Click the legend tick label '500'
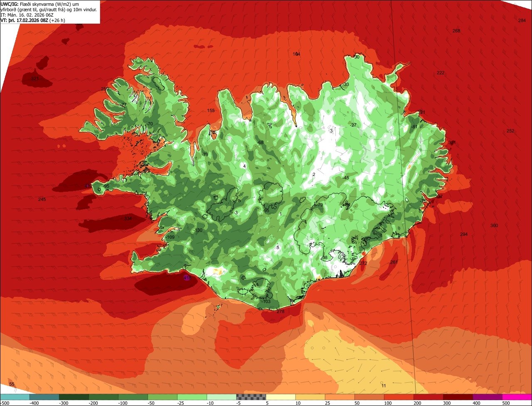Image resolution: width=532 pixels, height=406 pixels. [x=506, y=403]
